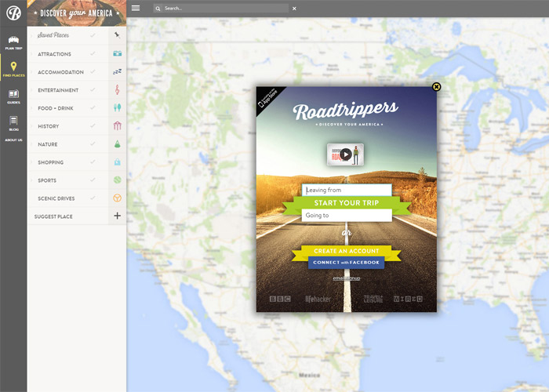Image resolution: width=549 pixels, height=392 pixels.
Task: Expand the History category label
Action: [x=49, y=126]
